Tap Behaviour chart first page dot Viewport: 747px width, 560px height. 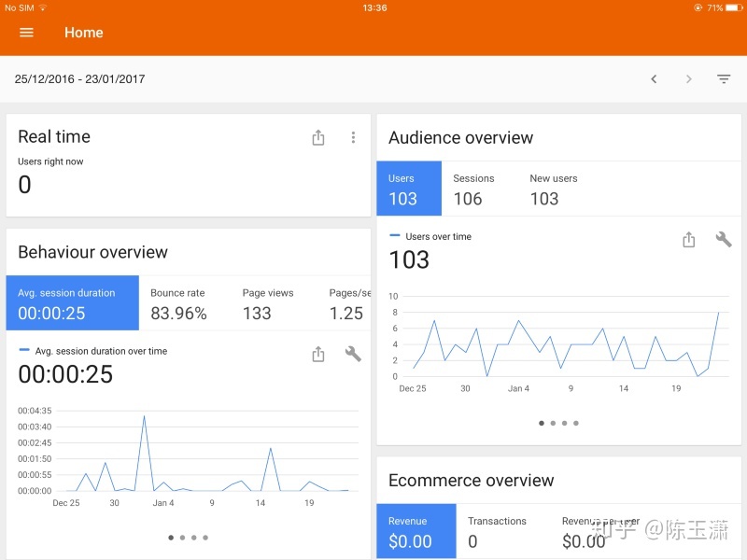pyautogui.click(x=171, y=538)
